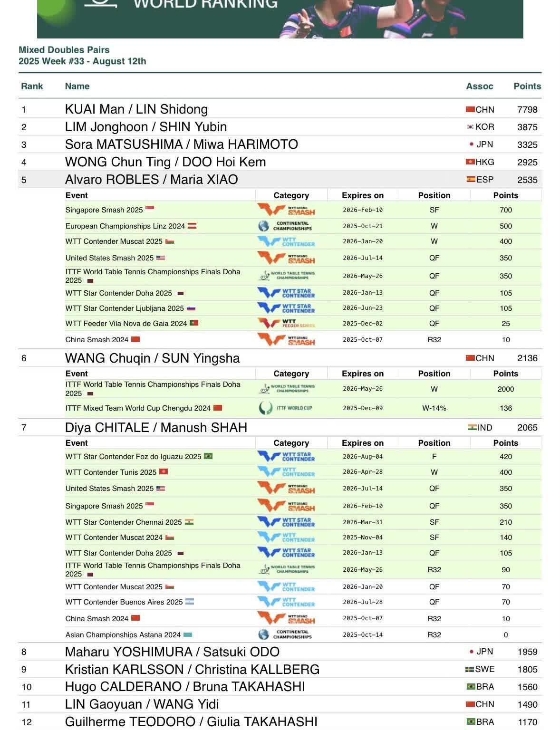Click WTT Contender logo in Buenos Aires 2025 row

point(286,602)
